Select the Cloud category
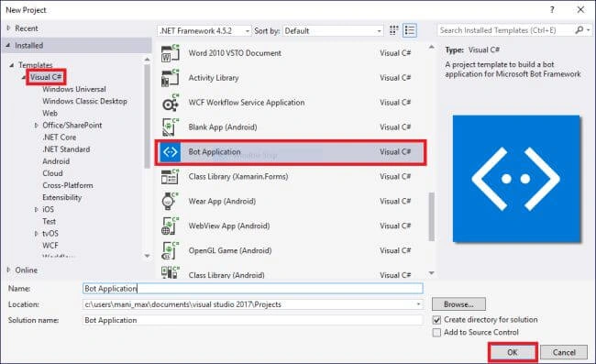The height and width of the screenshot is (364, 596). coord(52,173)
